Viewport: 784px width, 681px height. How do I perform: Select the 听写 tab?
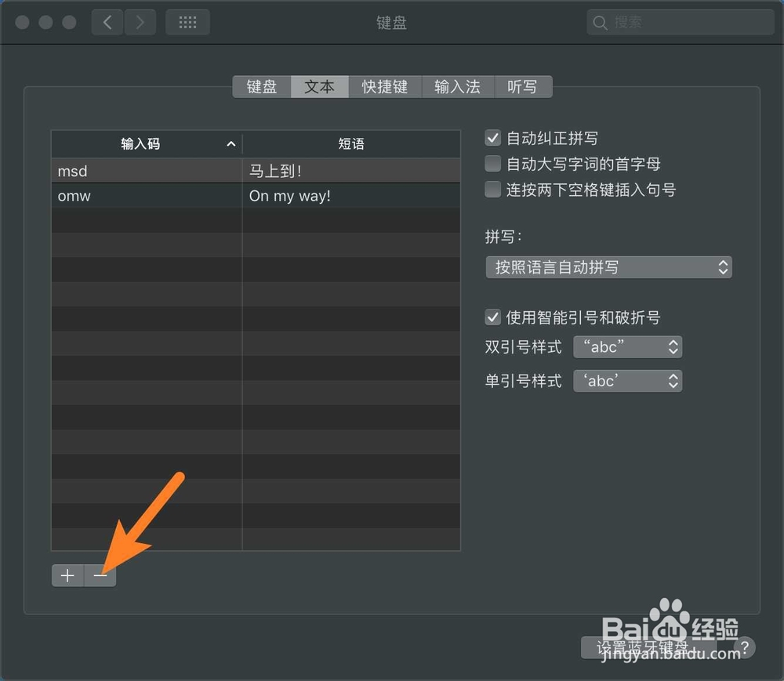[x=524, y=86]
